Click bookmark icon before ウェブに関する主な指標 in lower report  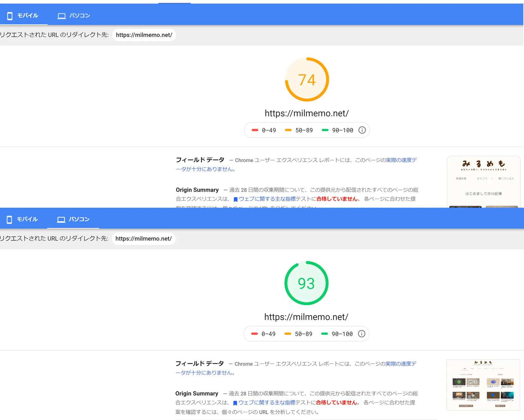(235, 403)
